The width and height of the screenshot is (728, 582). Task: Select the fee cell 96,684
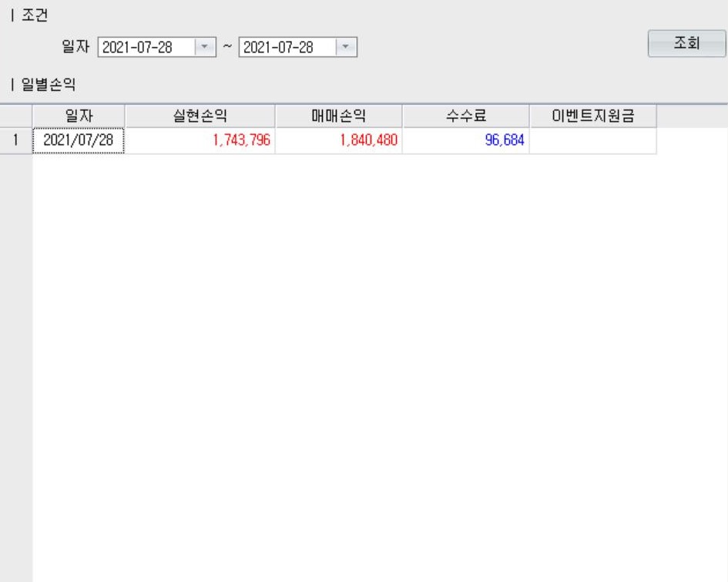[465, 141]
